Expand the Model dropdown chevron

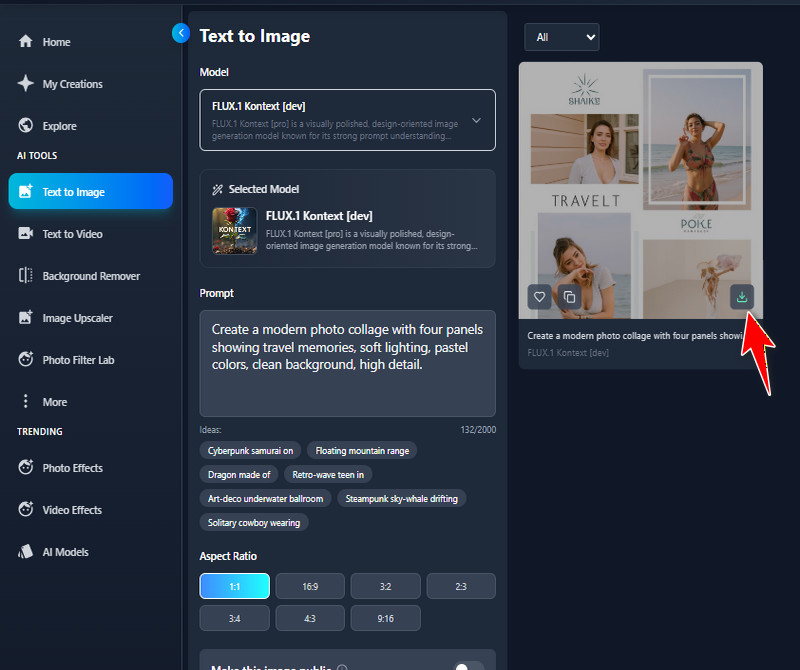point(476,120)
